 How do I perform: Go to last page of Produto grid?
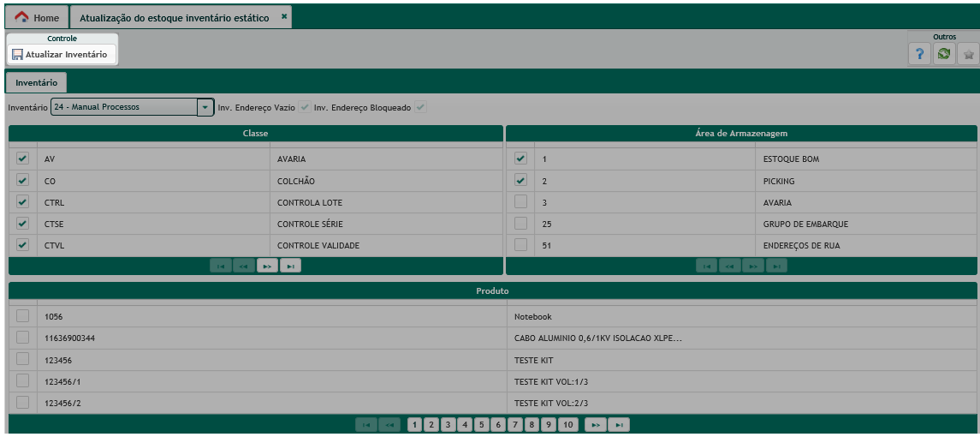(x=619, y=425)
